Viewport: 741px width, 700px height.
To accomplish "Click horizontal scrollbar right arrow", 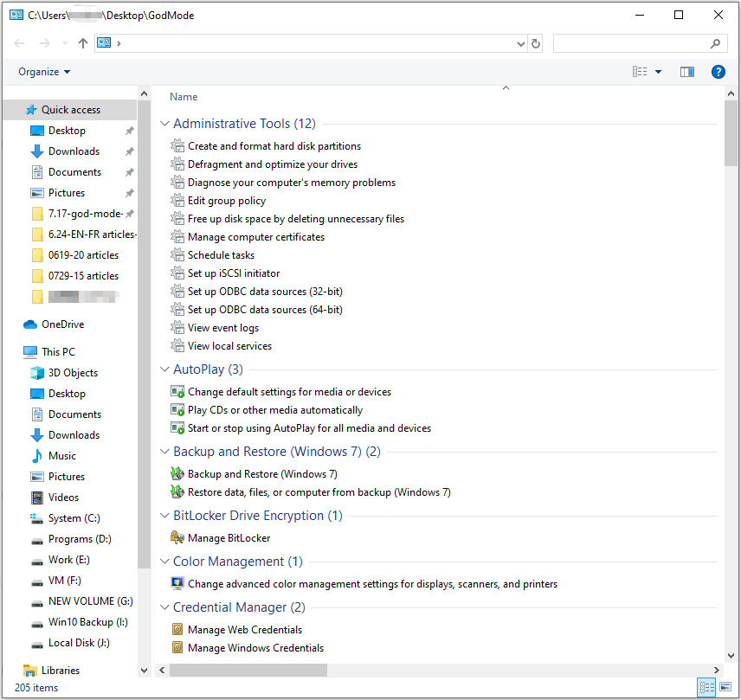I will point(717,670).
